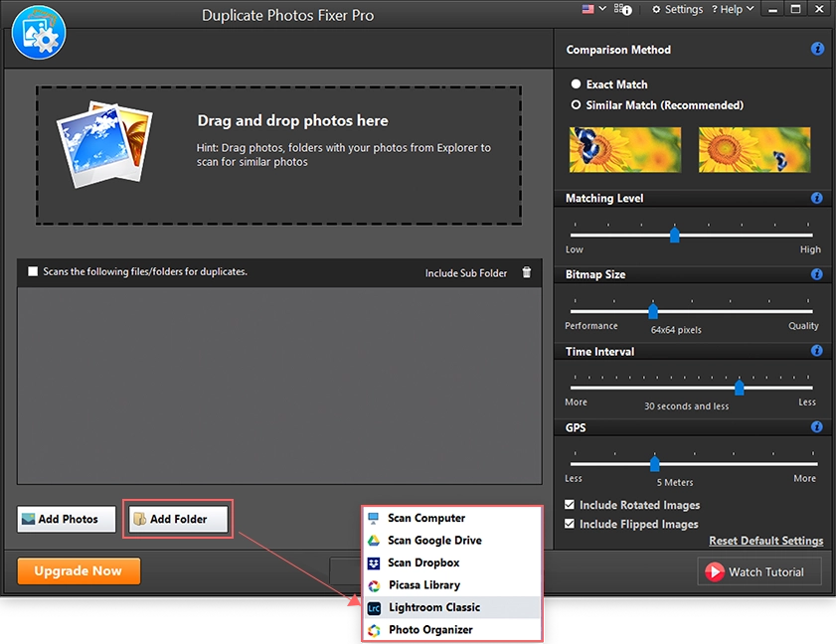Show info about Bitmap Size
836x644 pixels.
pos(816,274)
